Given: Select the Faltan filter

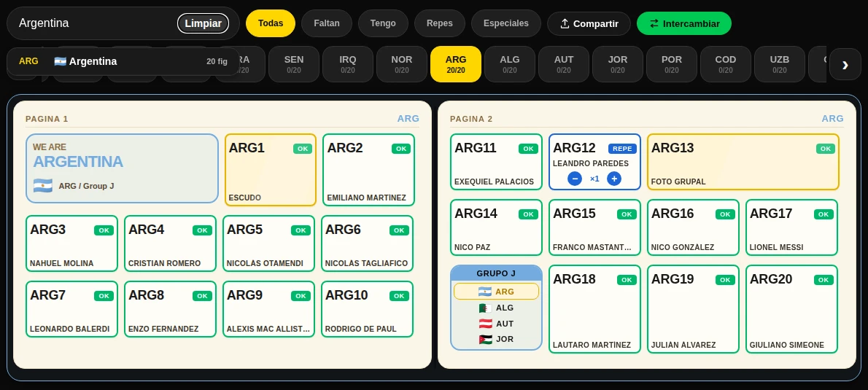Looking at the screenshot, I should pyautogui.click(x=327, y=23).
